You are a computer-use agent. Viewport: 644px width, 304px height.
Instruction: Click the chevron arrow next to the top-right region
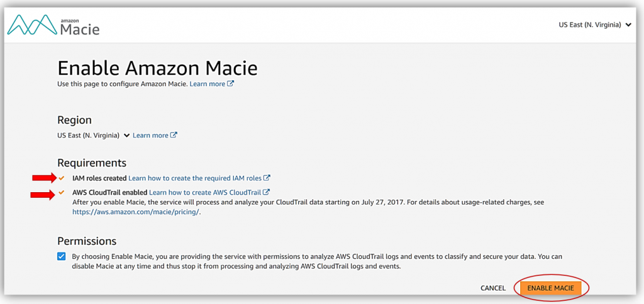click(x=628, y=25)
